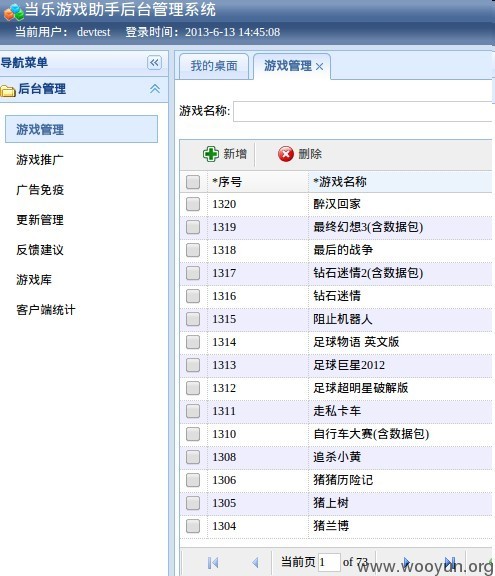Check the row 1316 钻石迷情 checkbox

coord(193,296)
